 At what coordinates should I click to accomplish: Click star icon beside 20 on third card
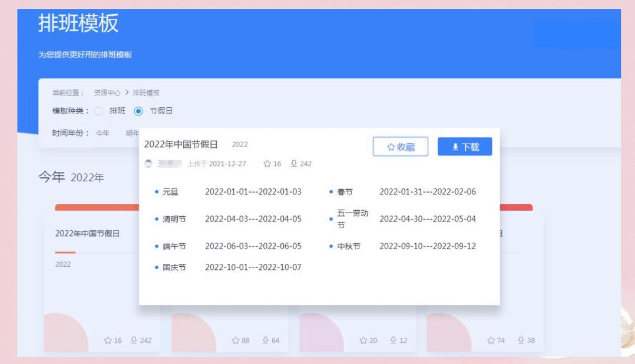pos(363,340)
